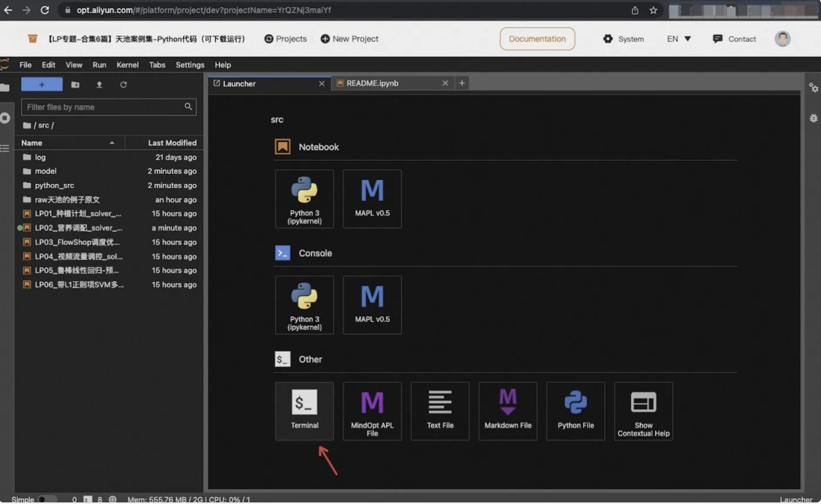821x504 pixels.
Task: Open the user avatar profile
Action: click(782, 39)
